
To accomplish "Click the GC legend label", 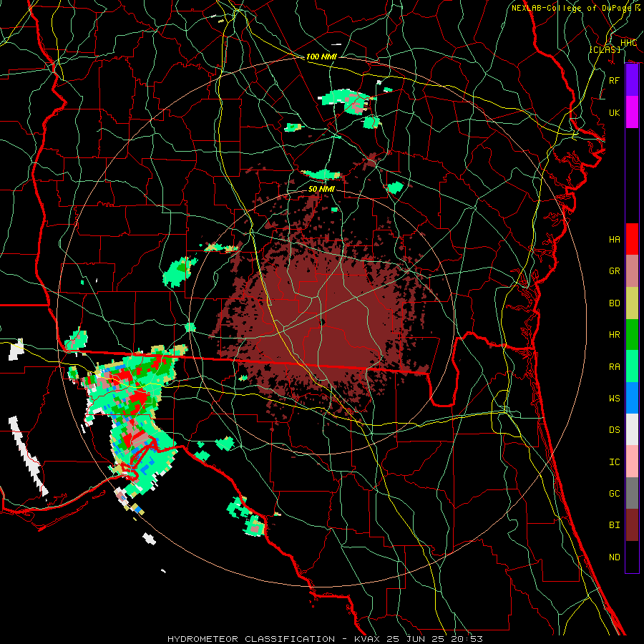I will 615,494.
